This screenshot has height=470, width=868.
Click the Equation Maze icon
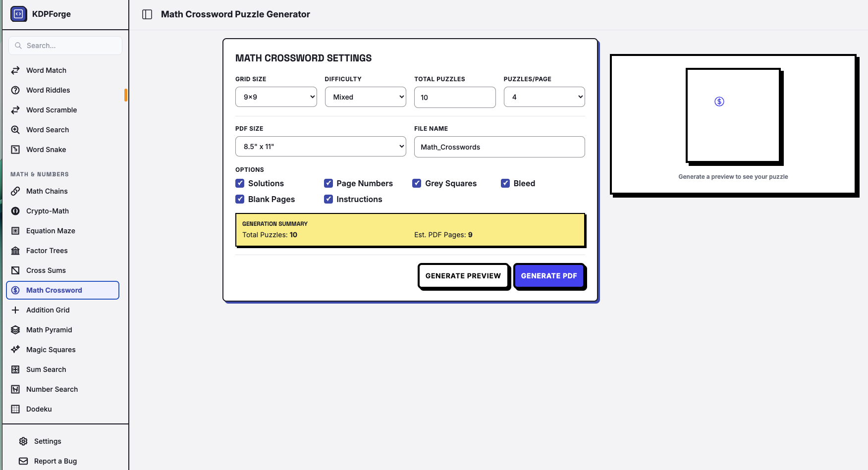15,231
